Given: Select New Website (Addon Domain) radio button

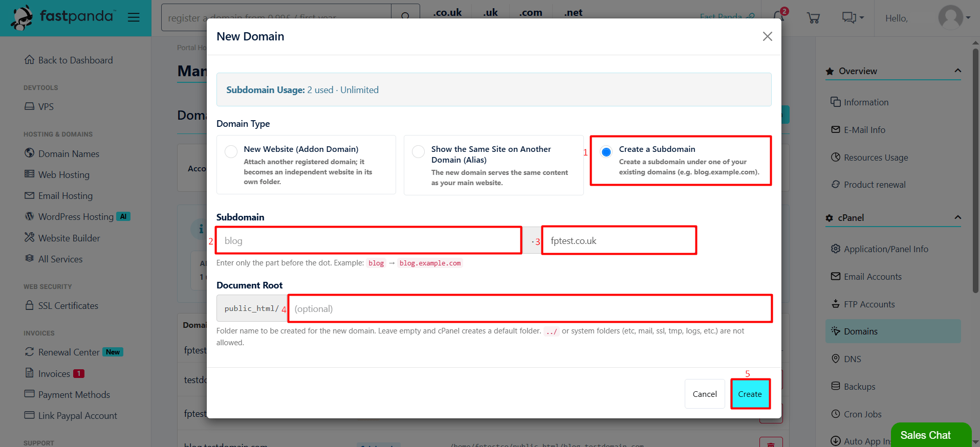Looking at the screenshot, I should [x=231, y=151].
